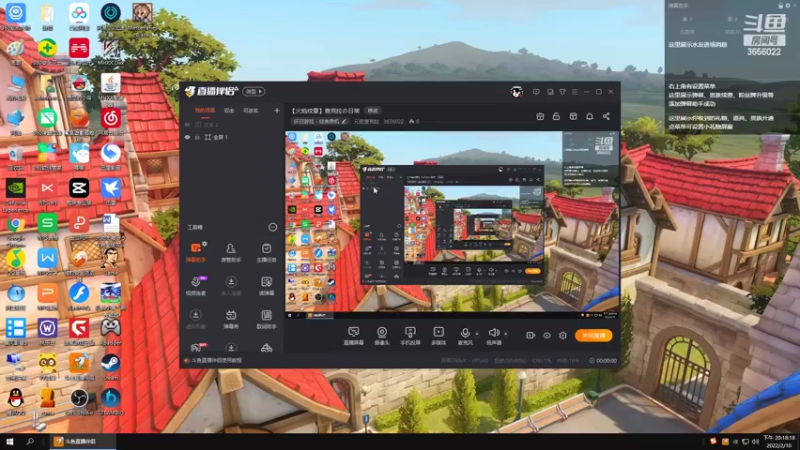Viewport: 800px width, 450px height.
Task: Click room number 3656022 in header
Action: click(x=393, y=121)
